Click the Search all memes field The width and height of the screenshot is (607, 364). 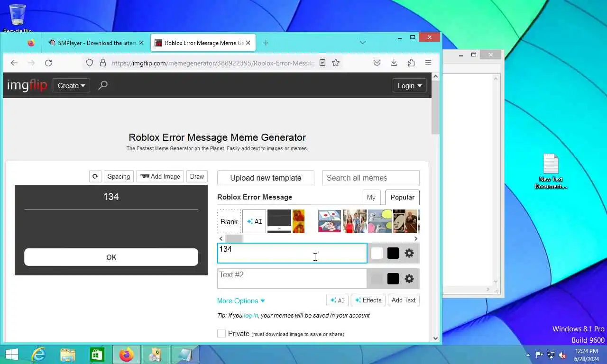pos(371,178)
